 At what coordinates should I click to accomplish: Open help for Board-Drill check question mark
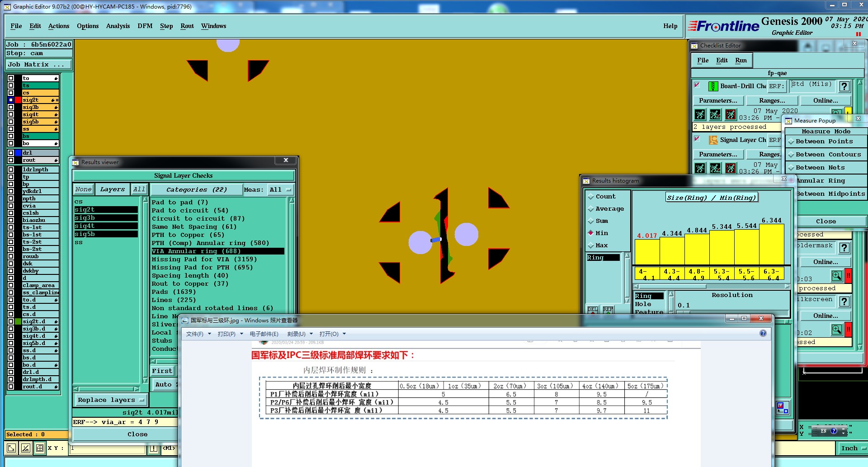click(844, 86)
